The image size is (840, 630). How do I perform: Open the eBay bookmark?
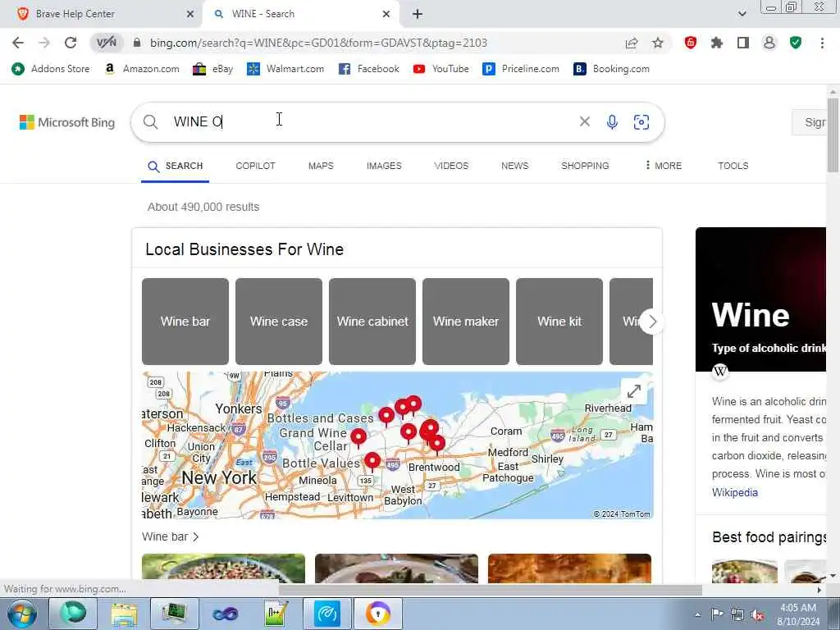pos(212,69)
